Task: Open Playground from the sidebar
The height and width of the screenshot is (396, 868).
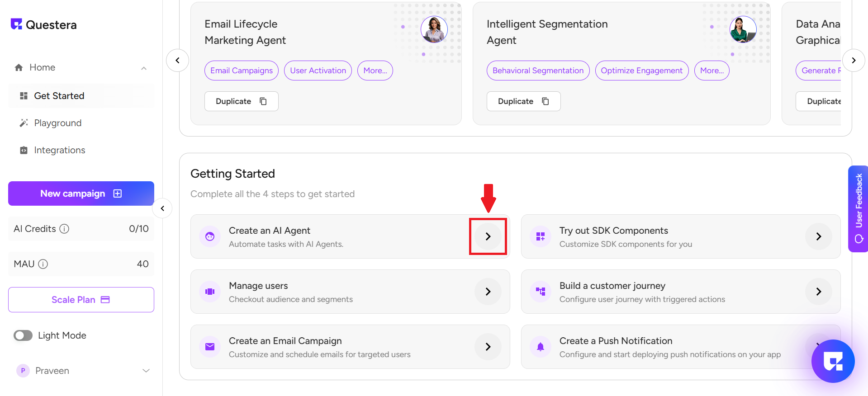Action: click(x=57, y=123)
